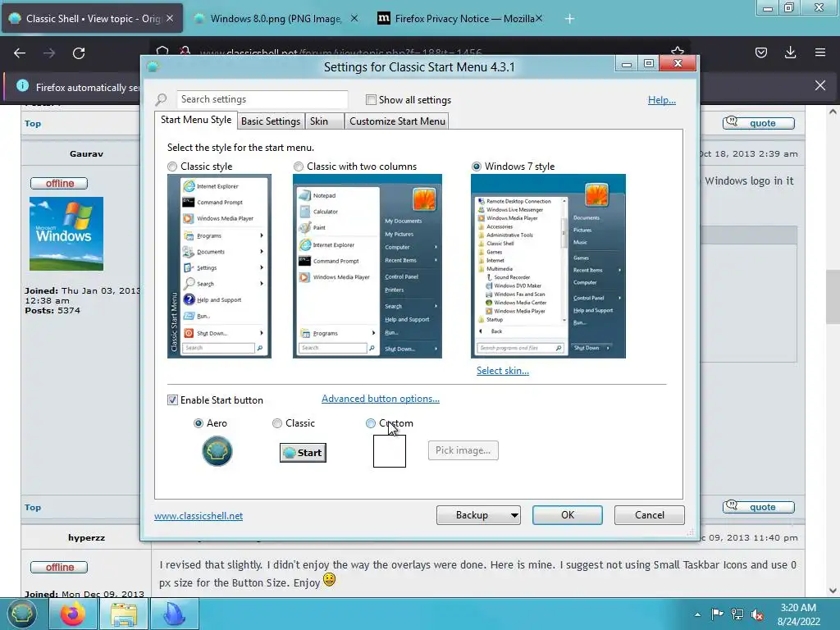
Task: Click the OK button
Action: pyautogui.click(x=568, y=515)
